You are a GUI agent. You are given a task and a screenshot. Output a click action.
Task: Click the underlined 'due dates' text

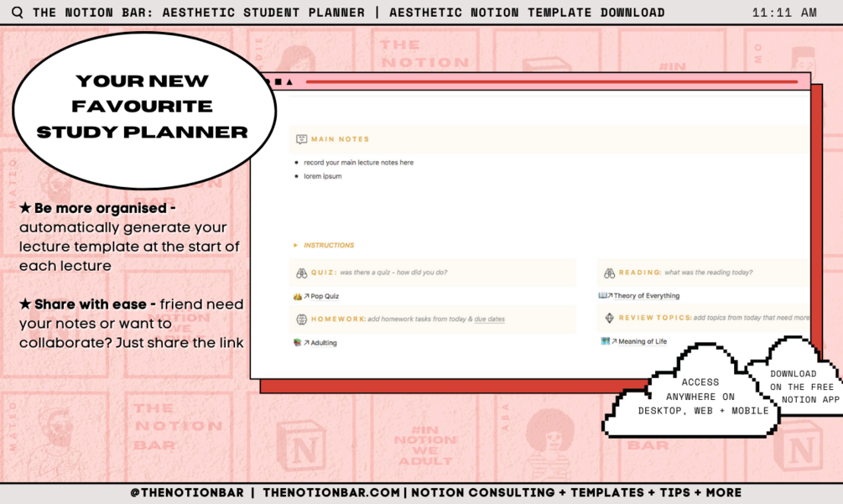[489, 320]
